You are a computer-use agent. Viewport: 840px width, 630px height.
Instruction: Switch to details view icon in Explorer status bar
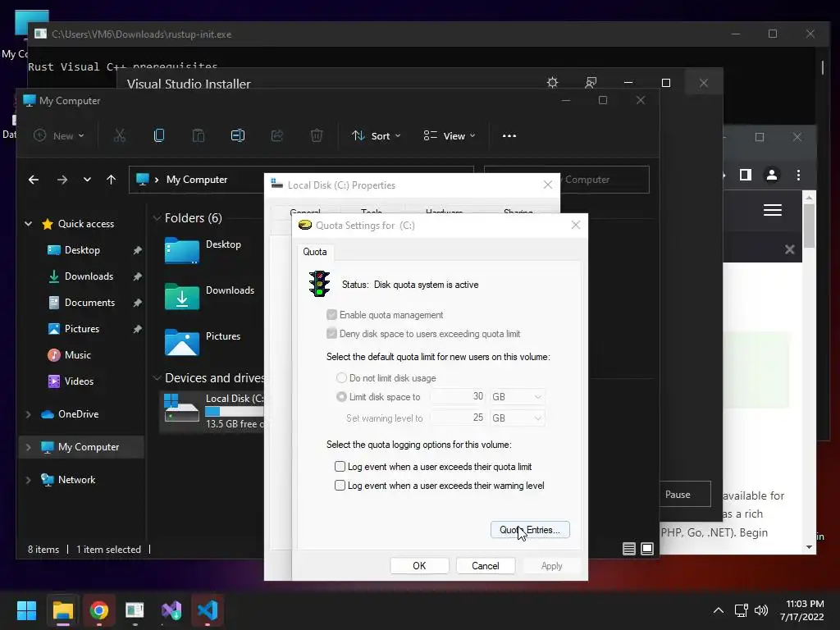629,549
